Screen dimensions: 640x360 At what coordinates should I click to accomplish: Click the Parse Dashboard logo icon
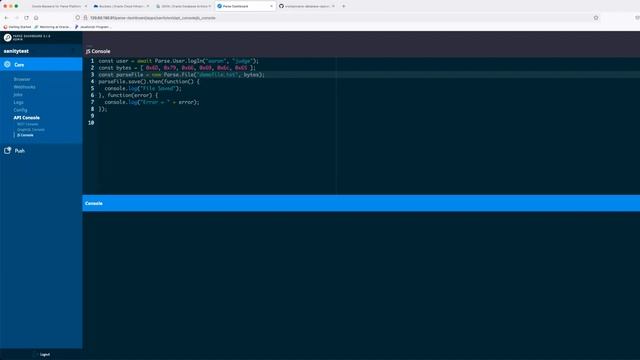click(7, 38)
